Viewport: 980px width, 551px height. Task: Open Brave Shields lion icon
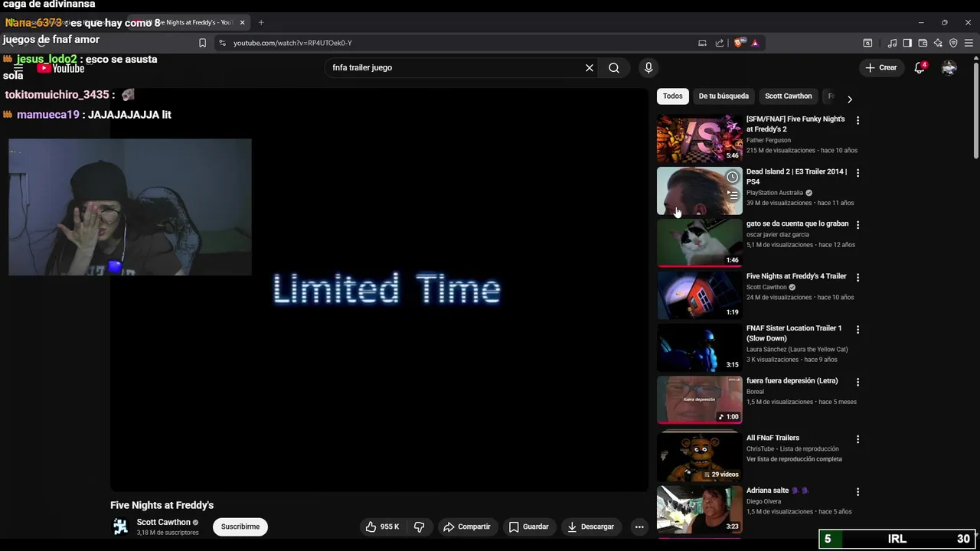pyautogui.click(x=740, y=43)
